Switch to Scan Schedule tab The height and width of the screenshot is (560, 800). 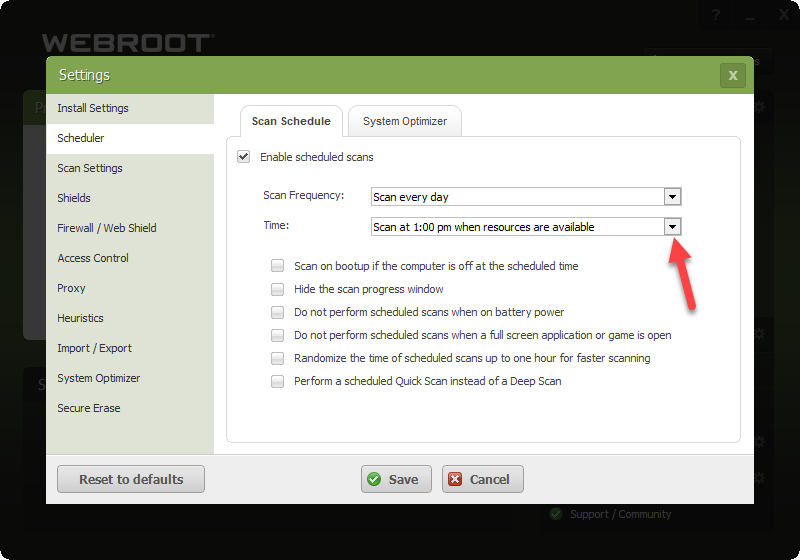pyautogui.click(x=291, y=121)
